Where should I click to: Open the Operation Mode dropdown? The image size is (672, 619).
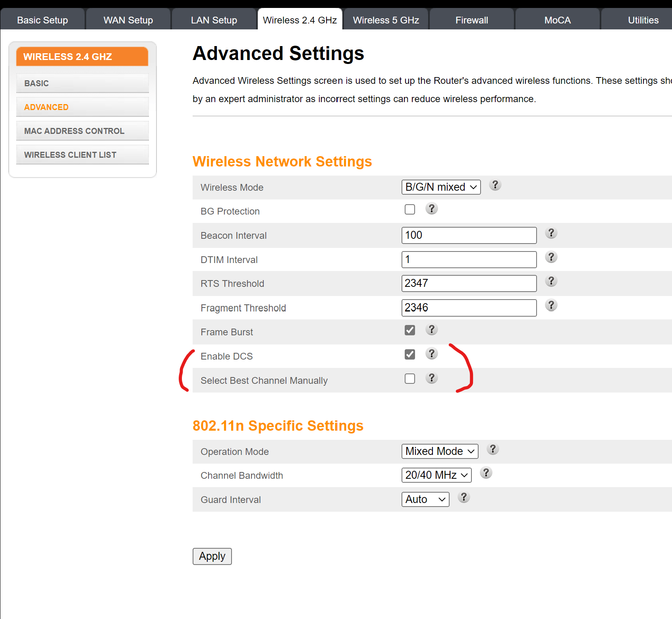440,451
